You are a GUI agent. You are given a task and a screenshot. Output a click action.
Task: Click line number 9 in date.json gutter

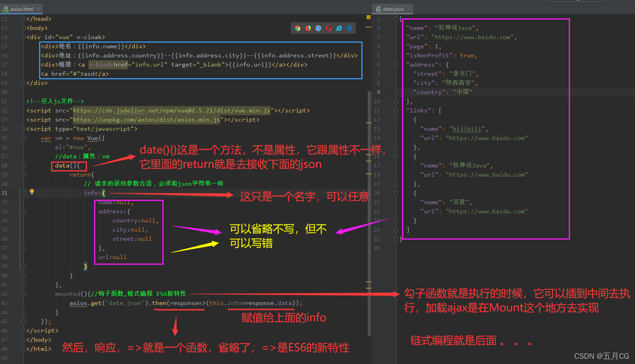(378, 92)
